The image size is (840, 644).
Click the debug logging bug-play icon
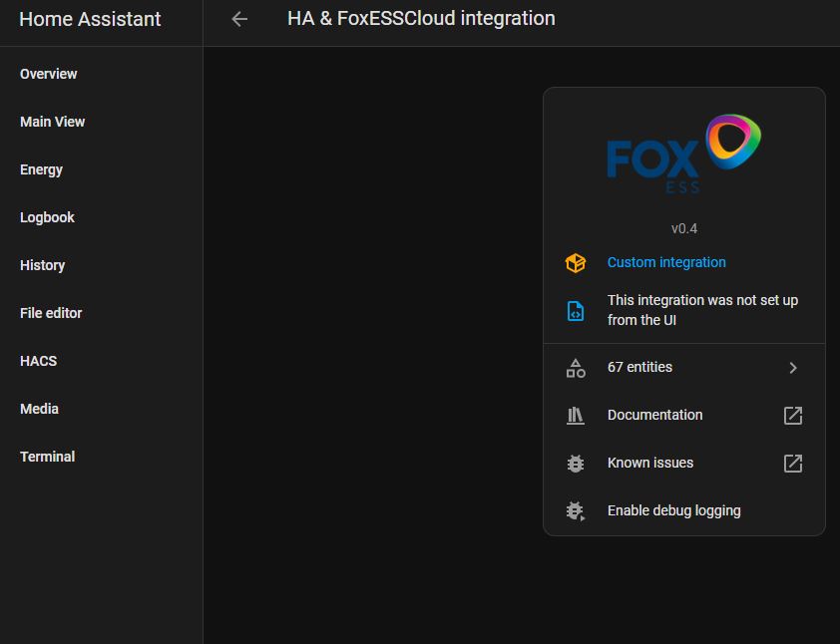click(576, 511)
